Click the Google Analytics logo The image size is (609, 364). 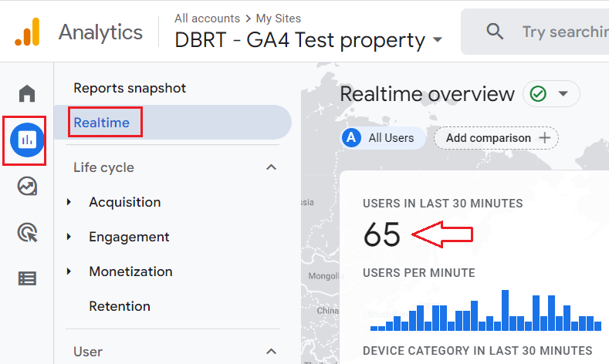27,32
